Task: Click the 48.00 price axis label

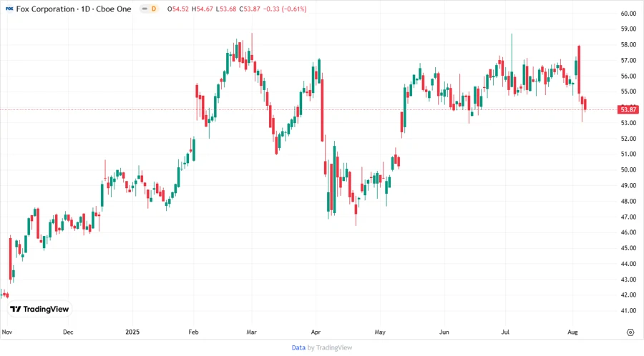Action: pyautogui.click(x=628, y=201)
